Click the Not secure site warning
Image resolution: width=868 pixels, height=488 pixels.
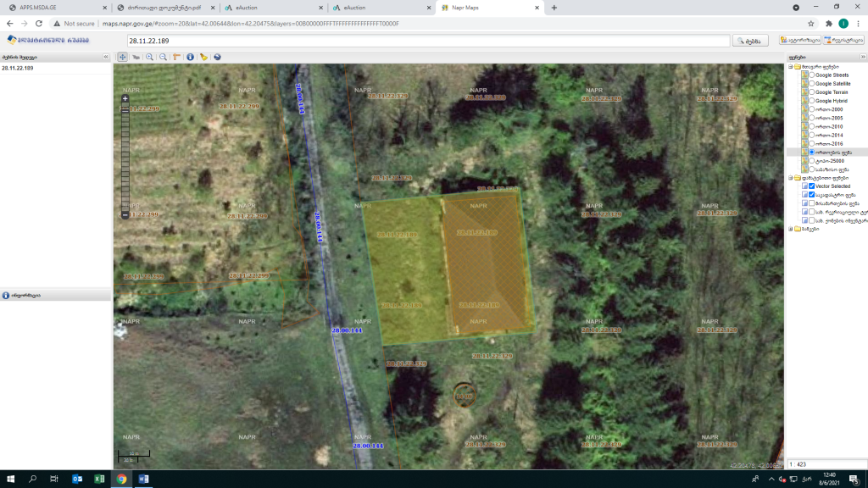[75, 24]
